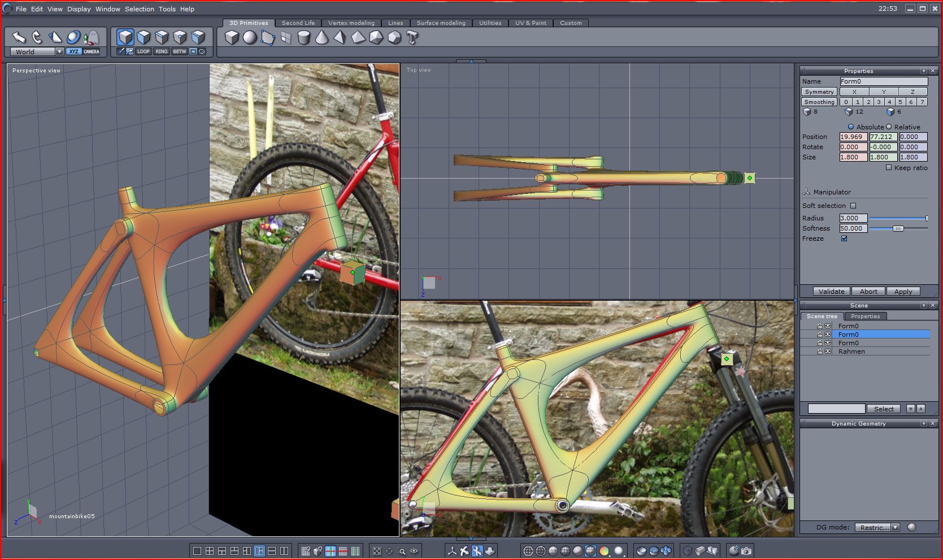Screen dimensions: 943x560
Task: Choose the rectangle selection icon
Action: (x=193, y=51)
